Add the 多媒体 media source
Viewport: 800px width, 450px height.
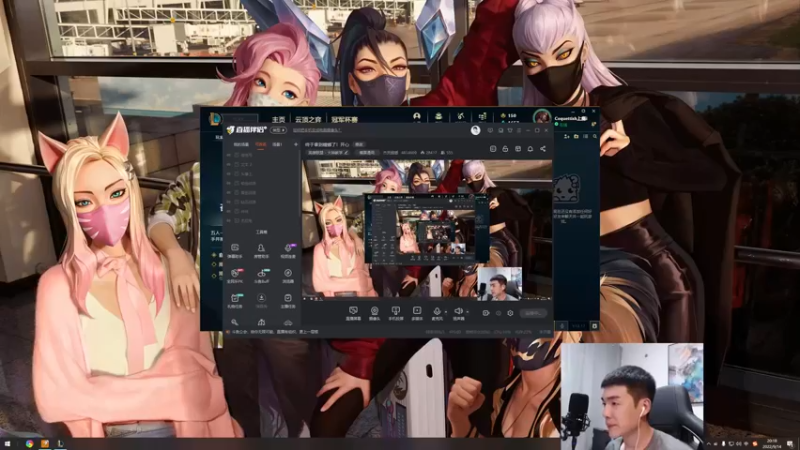click(x=417, y=312)
